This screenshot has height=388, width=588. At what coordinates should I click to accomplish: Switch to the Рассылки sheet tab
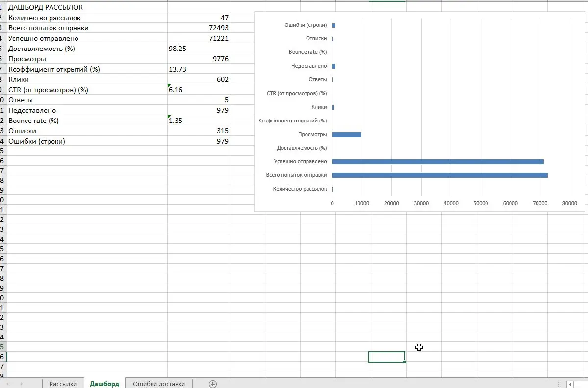(63, 384)
